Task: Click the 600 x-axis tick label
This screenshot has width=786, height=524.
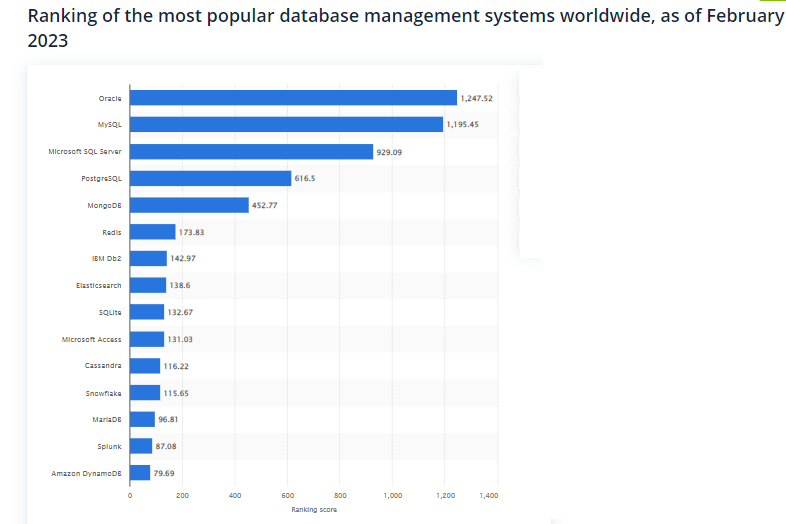Action: [288, 495]
